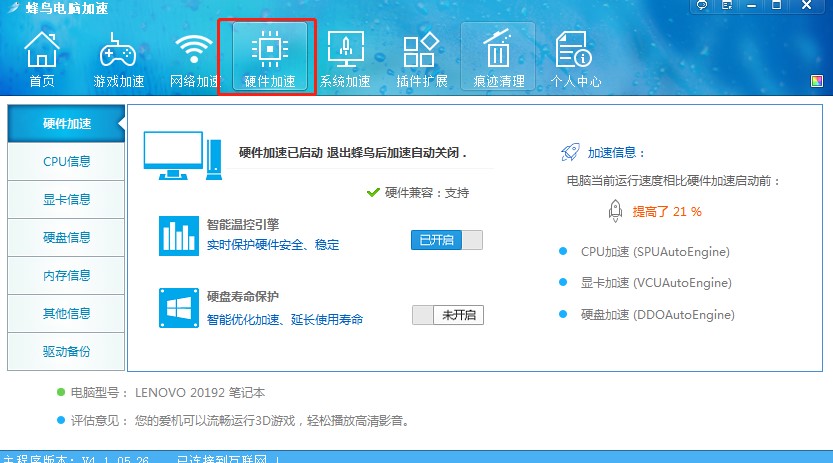Image resolution: width=833 pixels, height=463 pixels.
Task: Switch to the 内存信息 sidebar tab
Action: (66, 276)
